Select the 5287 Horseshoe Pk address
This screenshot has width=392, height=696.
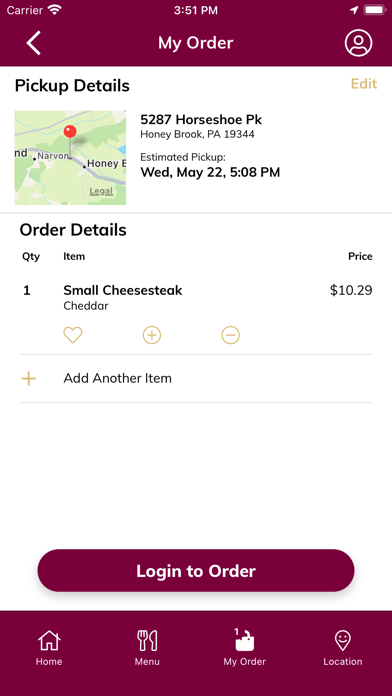click(x=201, y=120)
